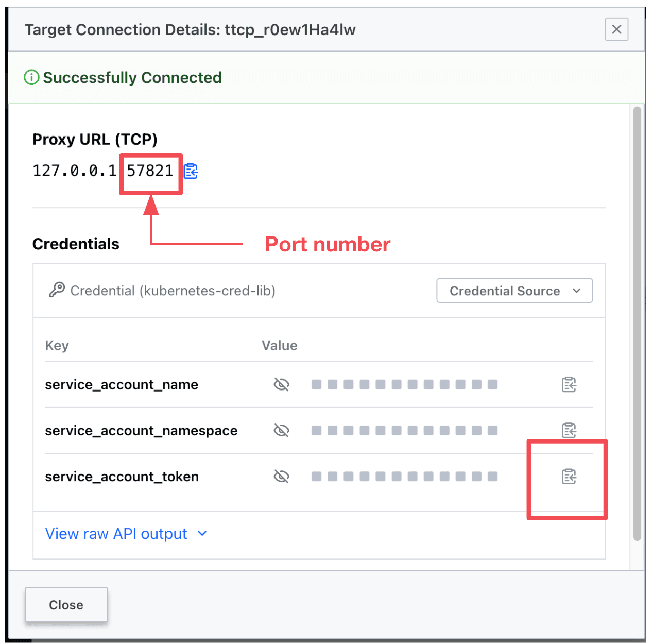Unhide the service_account_token value
This screenshot has width=653, height=644.
pos(281,477)
